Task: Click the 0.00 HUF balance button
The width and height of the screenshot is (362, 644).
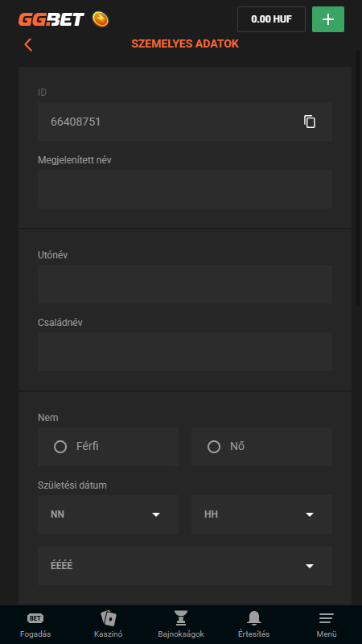Action: point(271,19)
